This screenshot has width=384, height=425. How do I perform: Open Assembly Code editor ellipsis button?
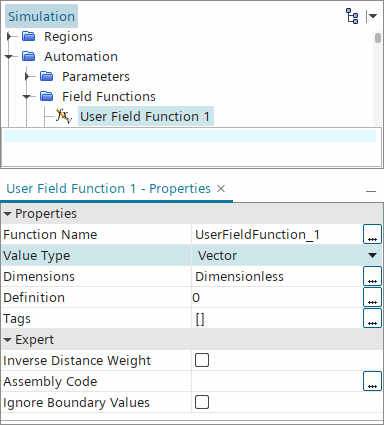[372, 381]
